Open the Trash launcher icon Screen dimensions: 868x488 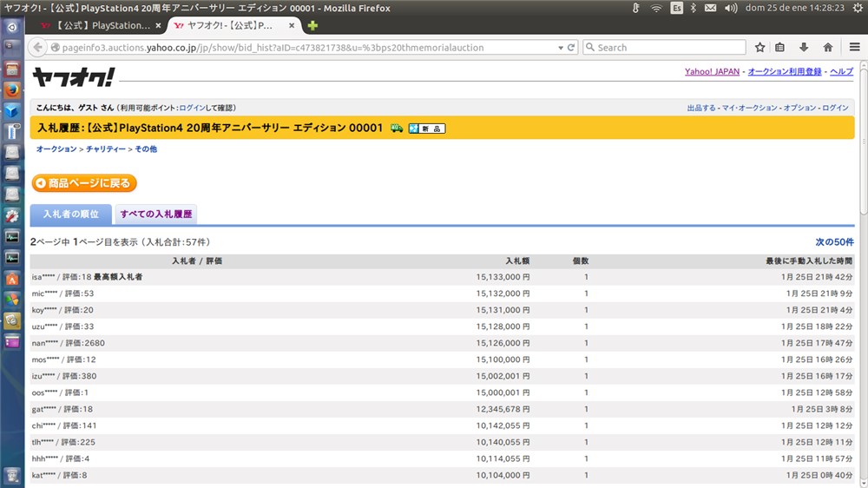coord(12,475)
